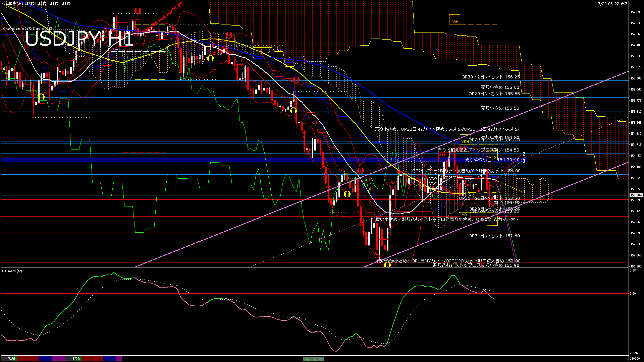This screenshot has height=362, width=644.
Task: Click the YDO YDC label box
Action: (433, 181)
